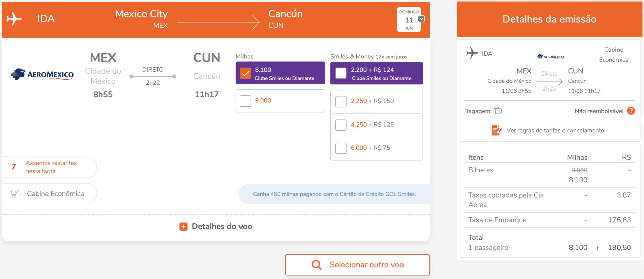This screenshot has width=644, height=279.
Task: Click the orange question mark help icon
Action: [x=631, y=111]
